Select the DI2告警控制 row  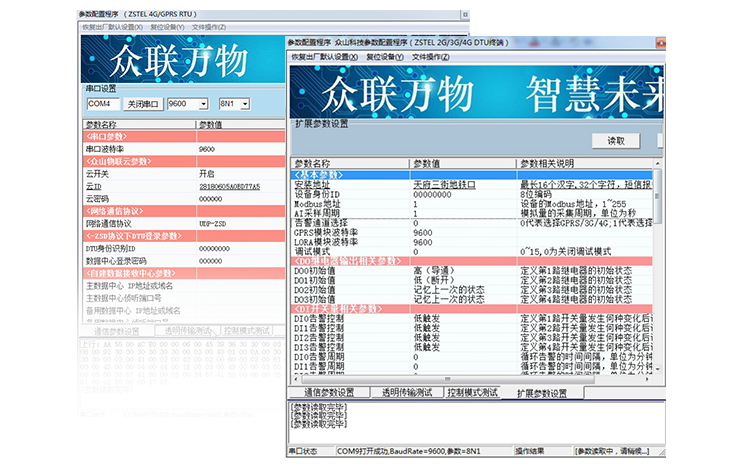click(471, 338)
